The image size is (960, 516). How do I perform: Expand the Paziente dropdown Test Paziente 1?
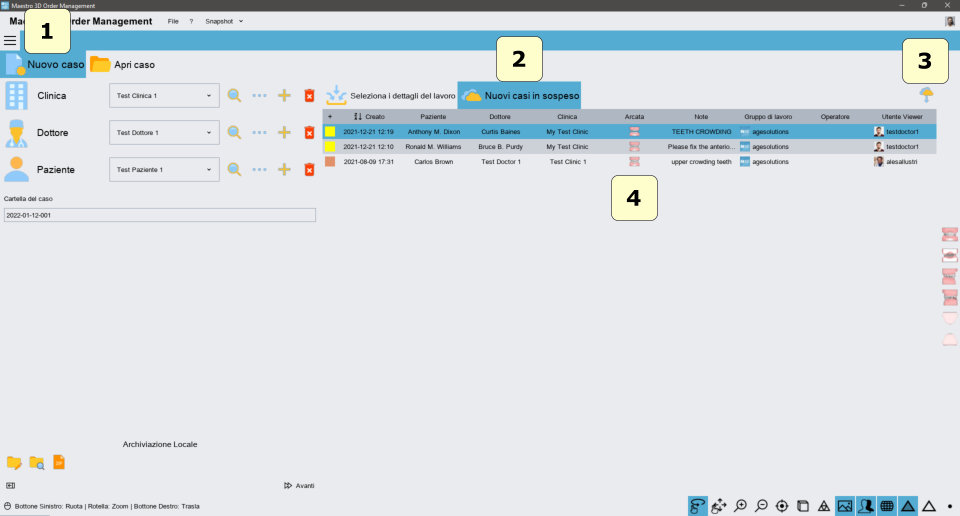(x=164, y=170)
